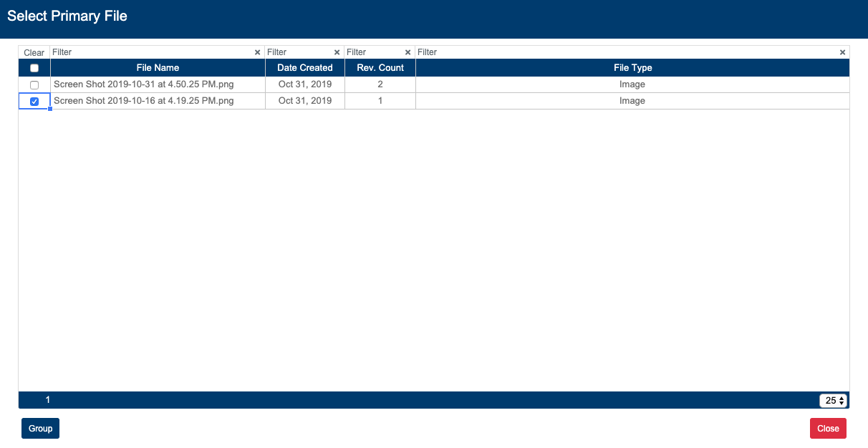Check the box for Screen Shot 2019-10-31 file
Image resolution: width=868 pixels, height=448 pixels.
[x=34, y=85]
